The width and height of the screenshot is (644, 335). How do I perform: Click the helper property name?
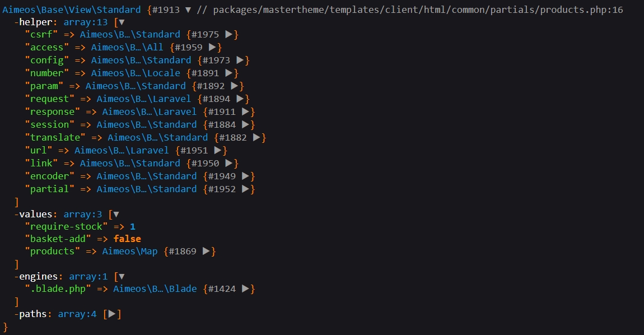pos(36,22)
